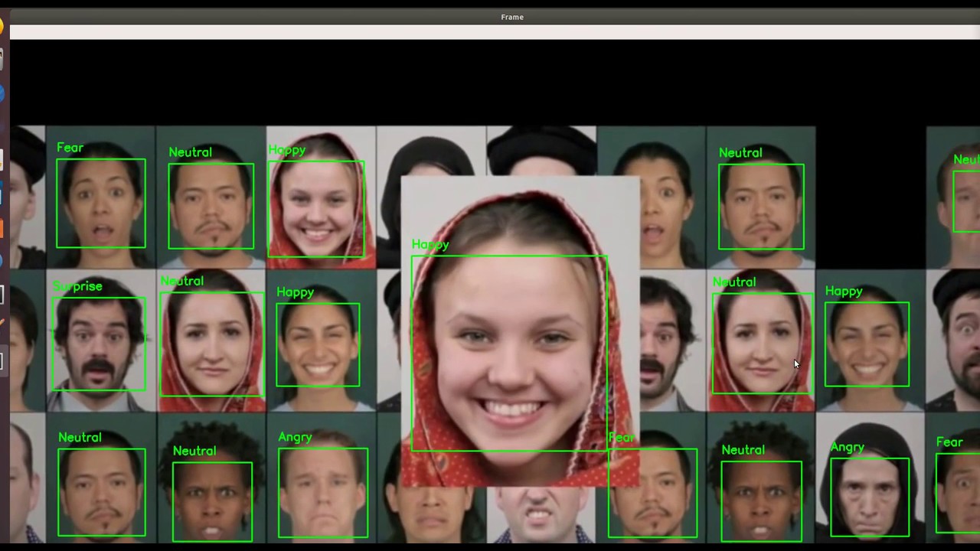Click "Neutral" above headscarf woman near mouse cursor

[x=734, y=282]
